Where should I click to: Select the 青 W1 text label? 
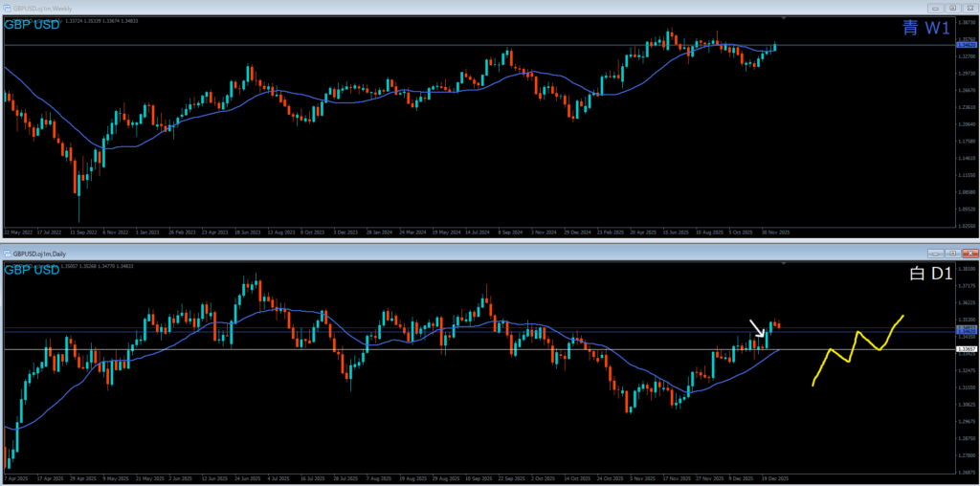[924, 29]
